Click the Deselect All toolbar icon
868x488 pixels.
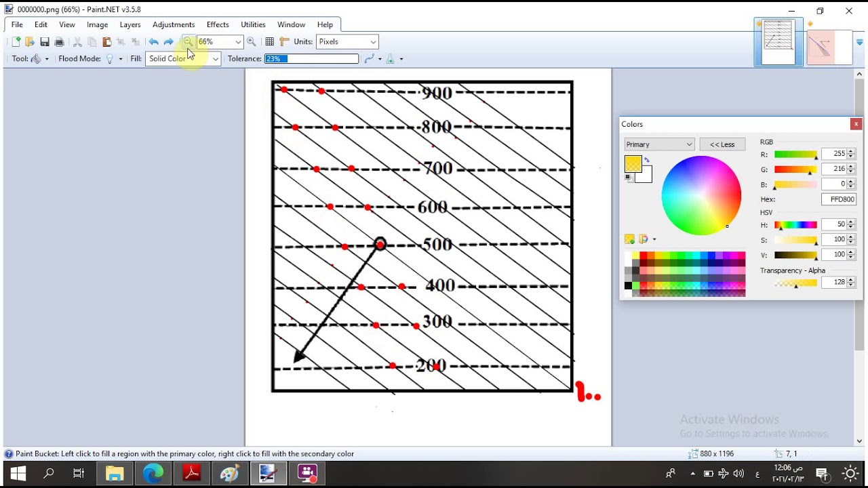click(136, 42)
